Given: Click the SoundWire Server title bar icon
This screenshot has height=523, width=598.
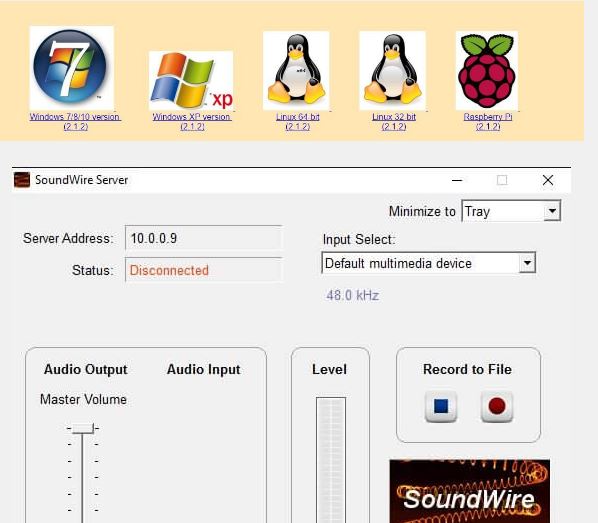Looking at the screenshot, I should 22,180.
